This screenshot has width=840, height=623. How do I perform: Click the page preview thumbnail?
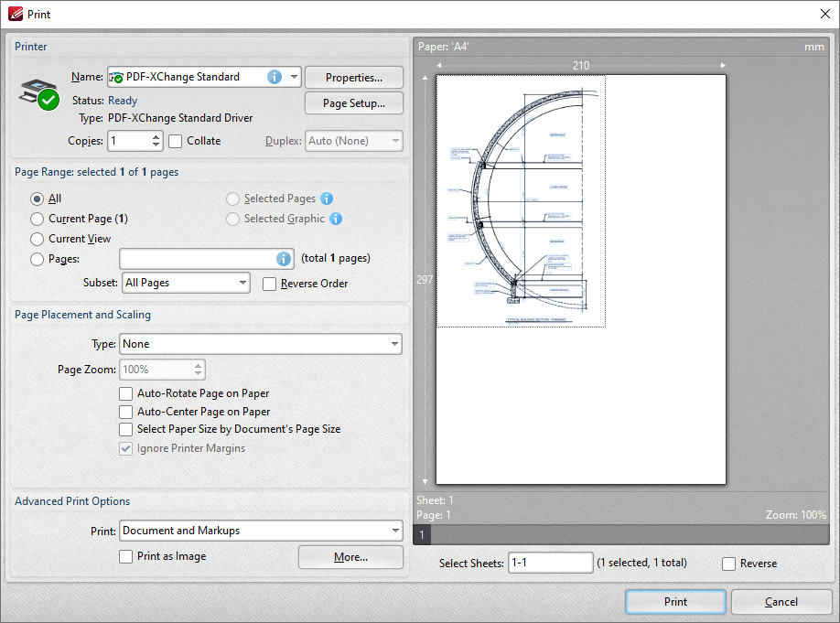tap(581, 280)
